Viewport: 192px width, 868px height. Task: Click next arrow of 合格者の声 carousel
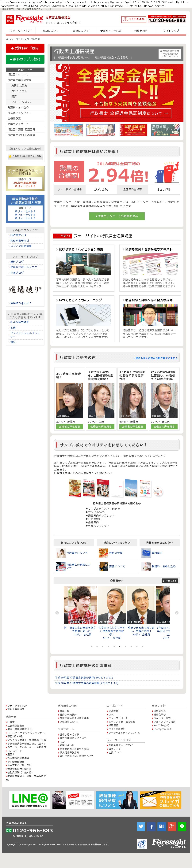[177, 613]
